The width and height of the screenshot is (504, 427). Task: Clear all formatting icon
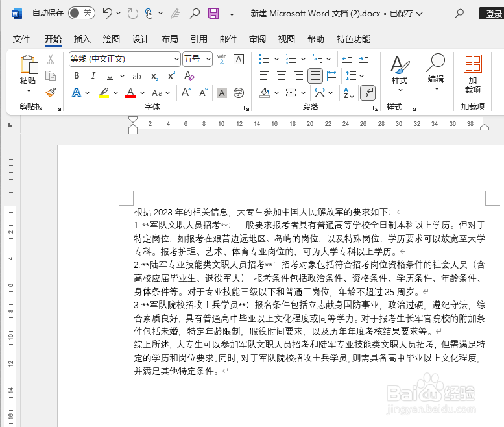(189, 76)
